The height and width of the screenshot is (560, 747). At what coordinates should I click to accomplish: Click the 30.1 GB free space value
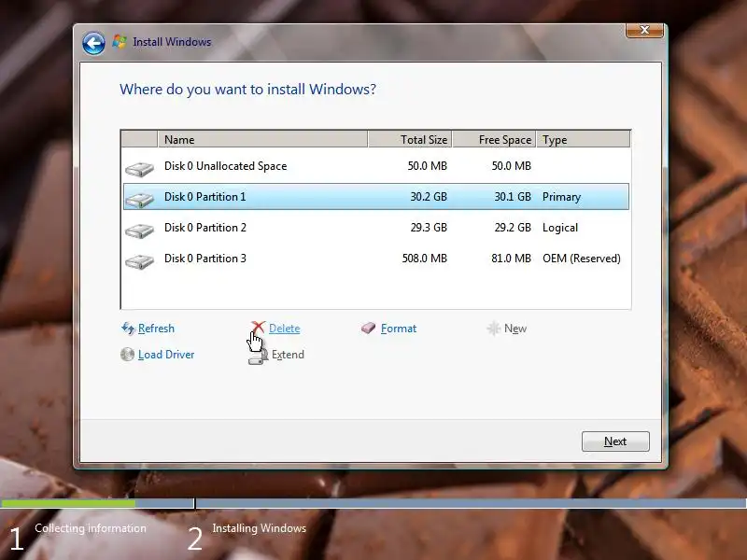point(513,197)
